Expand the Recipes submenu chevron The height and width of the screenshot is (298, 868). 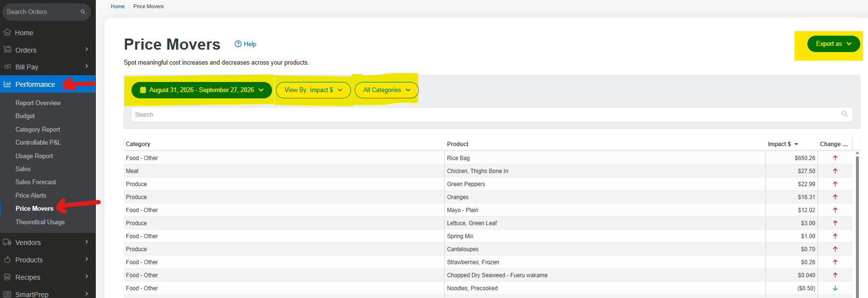pos(87,276)
